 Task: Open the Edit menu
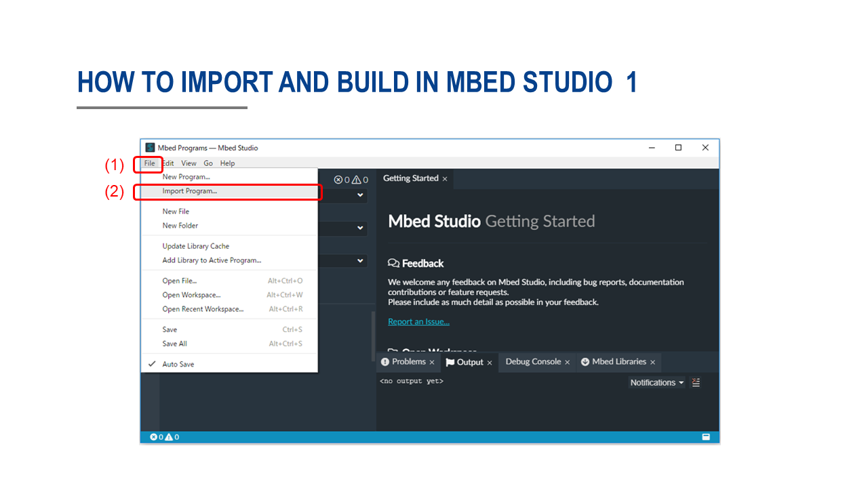tap(168, 163)
